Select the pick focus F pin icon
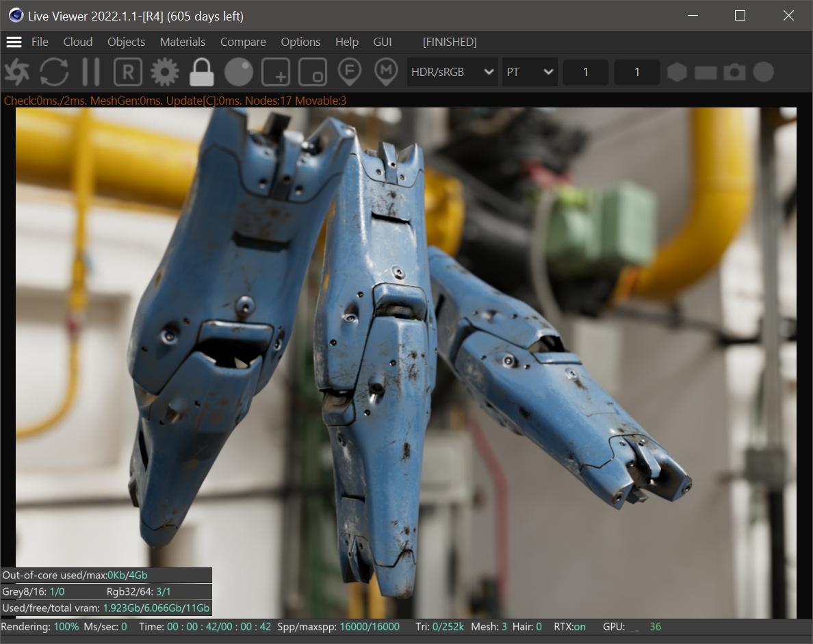Screen dimensions: 813x644 coord(350,72)
